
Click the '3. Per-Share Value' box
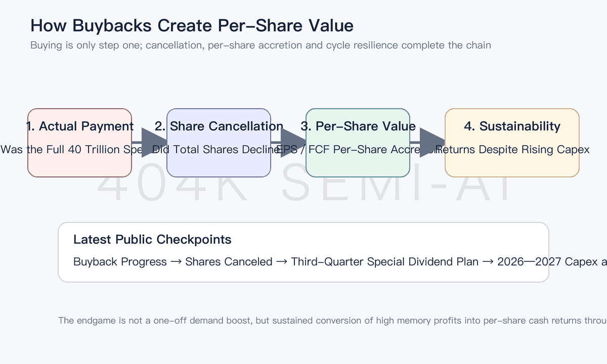358,143
